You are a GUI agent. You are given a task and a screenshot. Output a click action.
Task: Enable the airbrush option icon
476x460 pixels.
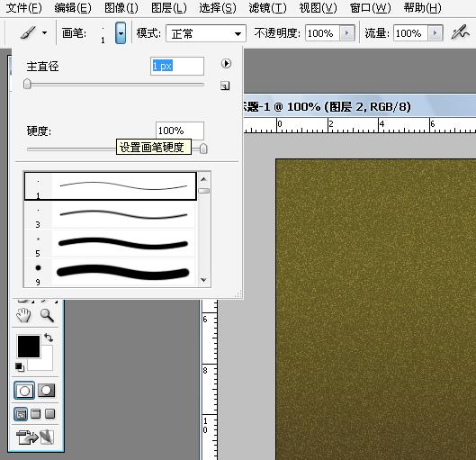[x=460, y=32]
